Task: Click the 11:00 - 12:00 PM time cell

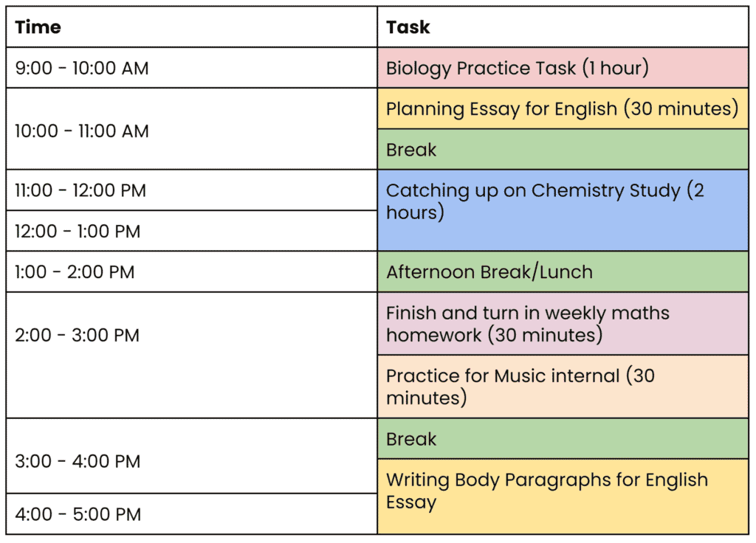Action: [x=191, y=190]
